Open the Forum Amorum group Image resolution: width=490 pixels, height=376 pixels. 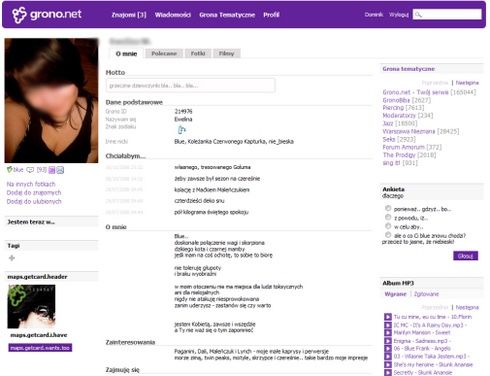404,147
